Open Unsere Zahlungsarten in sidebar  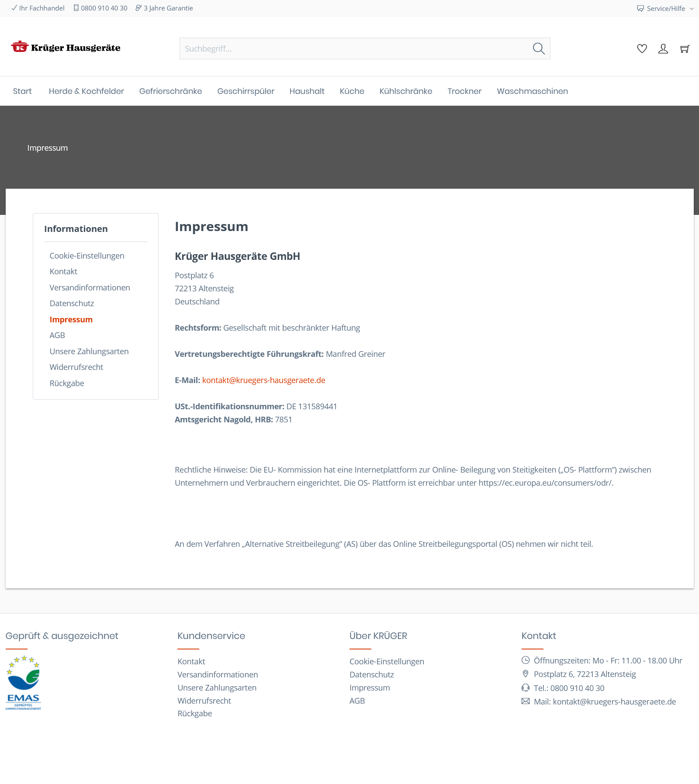pos(89,351)
